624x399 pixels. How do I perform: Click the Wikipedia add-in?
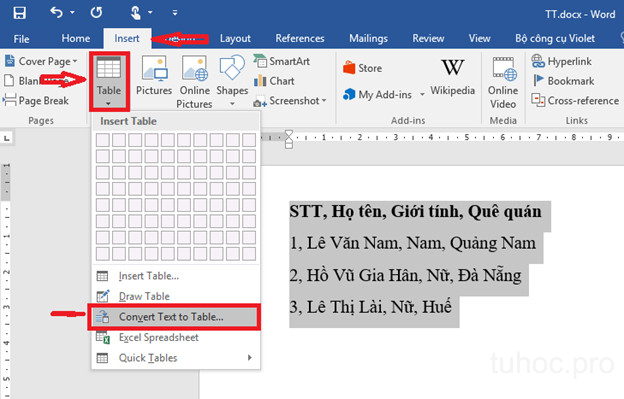coord(452,77)
